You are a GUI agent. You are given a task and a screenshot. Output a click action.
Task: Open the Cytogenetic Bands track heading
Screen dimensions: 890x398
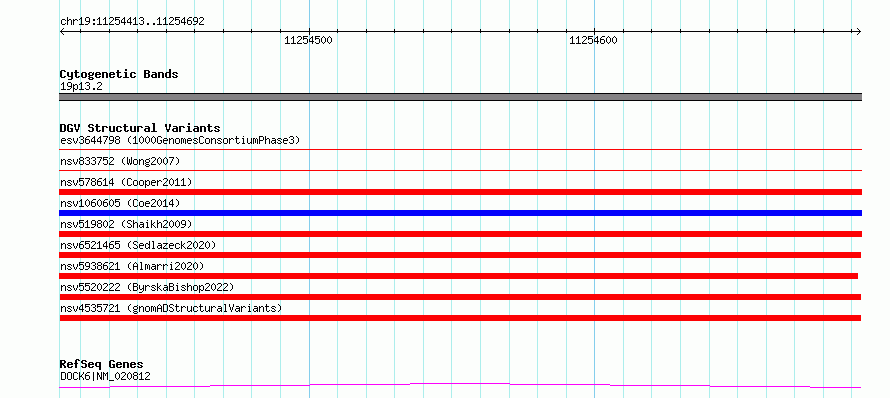click(119, 74)
